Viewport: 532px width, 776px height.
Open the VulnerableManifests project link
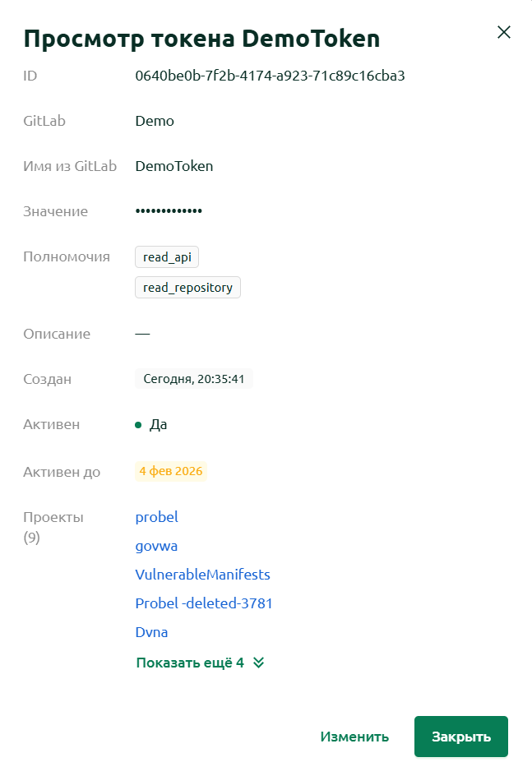coord(202,575)
